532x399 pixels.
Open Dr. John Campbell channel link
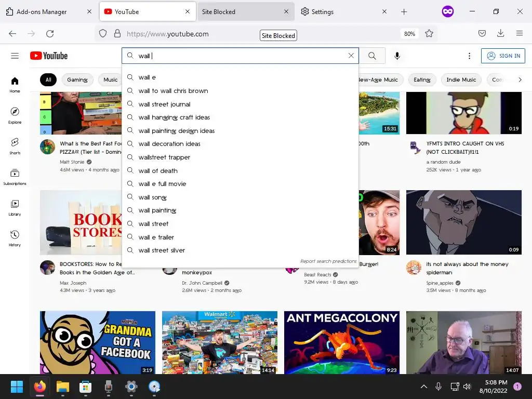point(202,283)
